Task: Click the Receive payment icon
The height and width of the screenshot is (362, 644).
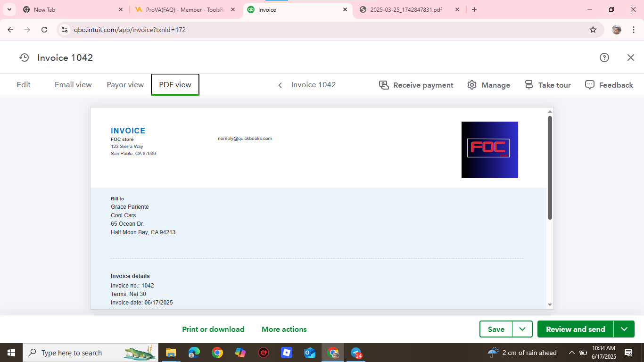Action: 384,85
